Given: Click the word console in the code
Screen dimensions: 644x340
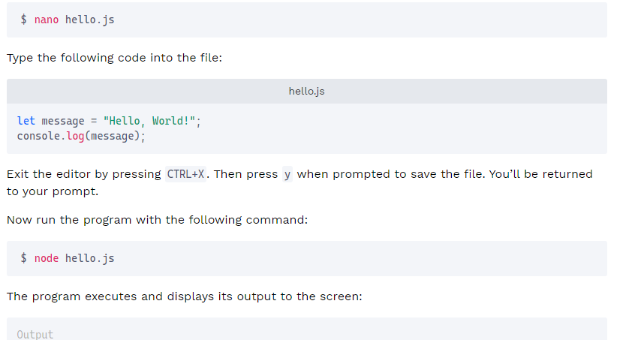Looking at the screenshot, I should (38, 136).
